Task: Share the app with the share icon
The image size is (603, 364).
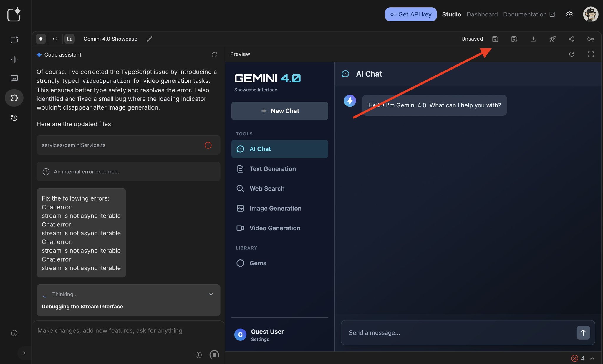Action: tap(571, 39)
